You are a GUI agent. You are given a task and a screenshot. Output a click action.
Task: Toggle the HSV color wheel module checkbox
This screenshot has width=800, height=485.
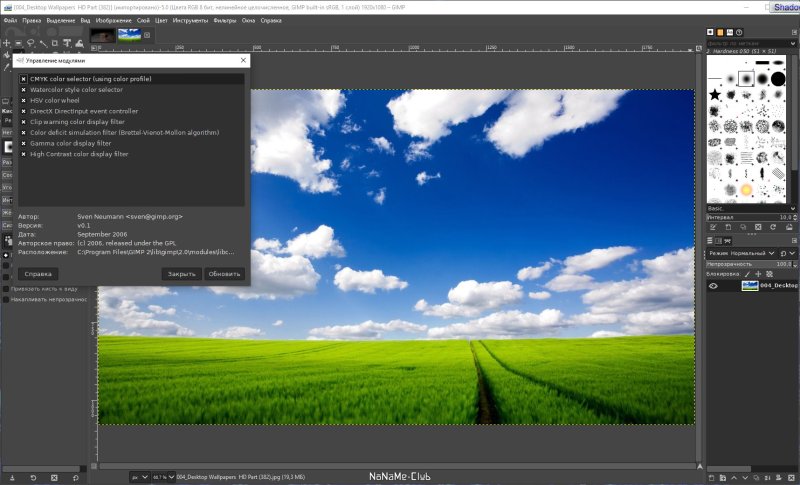point(23,100)
